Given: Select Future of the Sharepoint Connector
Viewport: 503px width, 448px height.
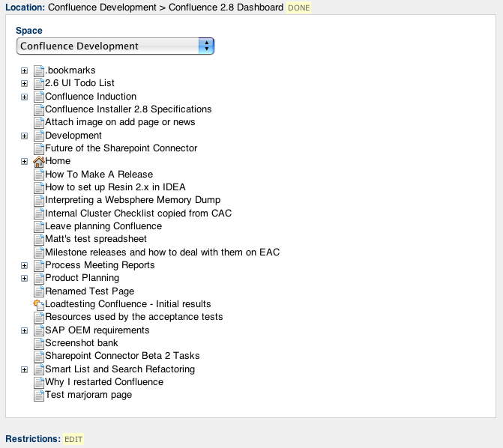Looking at the screenshot, I should [x=121, y=148].
